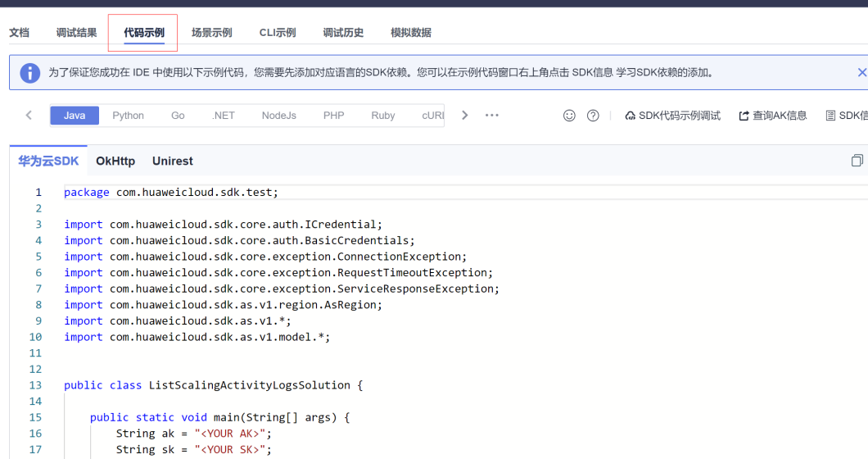This screenshot has height=459, width=868.
Task: Click code line 1 package declaration
Action: [171, 193]
